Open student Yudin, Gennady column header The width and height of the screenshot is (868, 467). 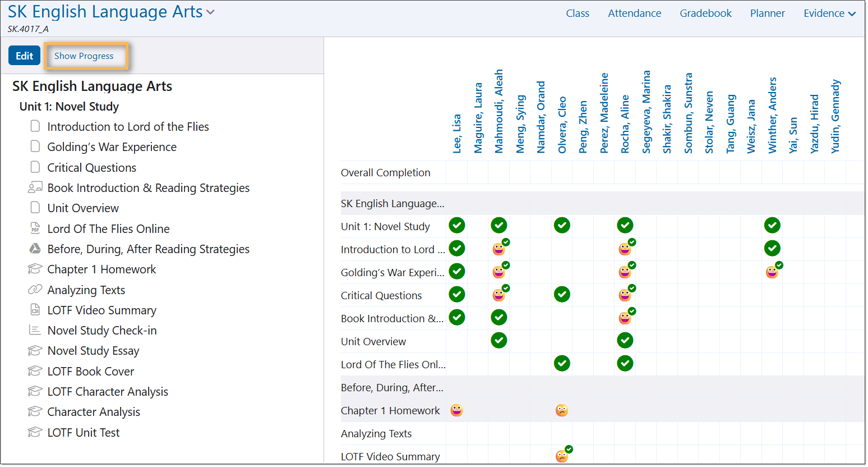click(835, 116)
